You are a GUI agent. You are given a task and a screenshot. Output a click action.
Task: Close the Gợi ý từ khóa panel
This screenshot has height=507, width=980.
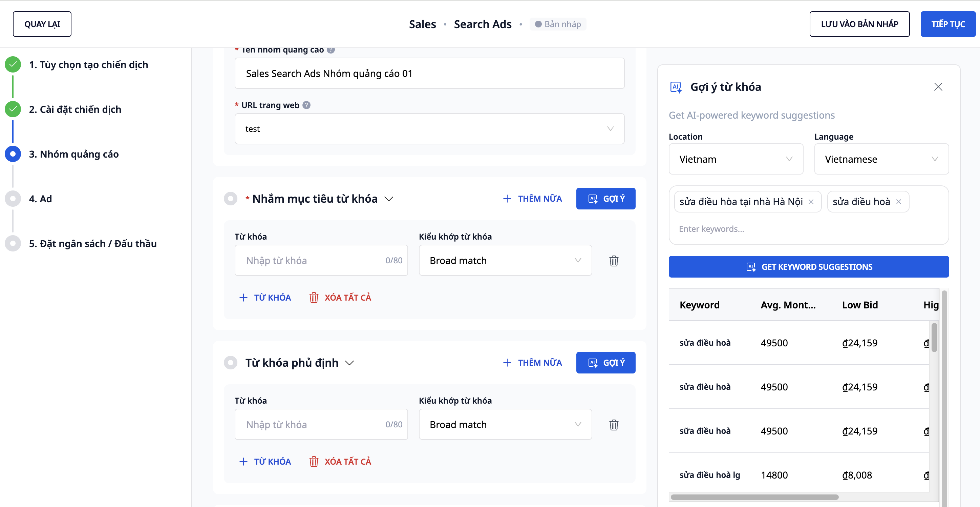click(938, 87)
